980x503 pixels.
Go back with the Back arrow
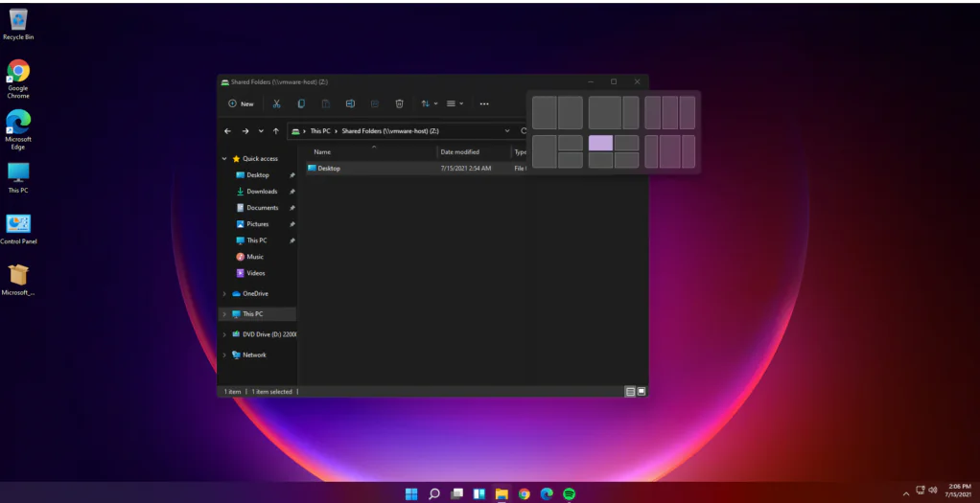227,131
